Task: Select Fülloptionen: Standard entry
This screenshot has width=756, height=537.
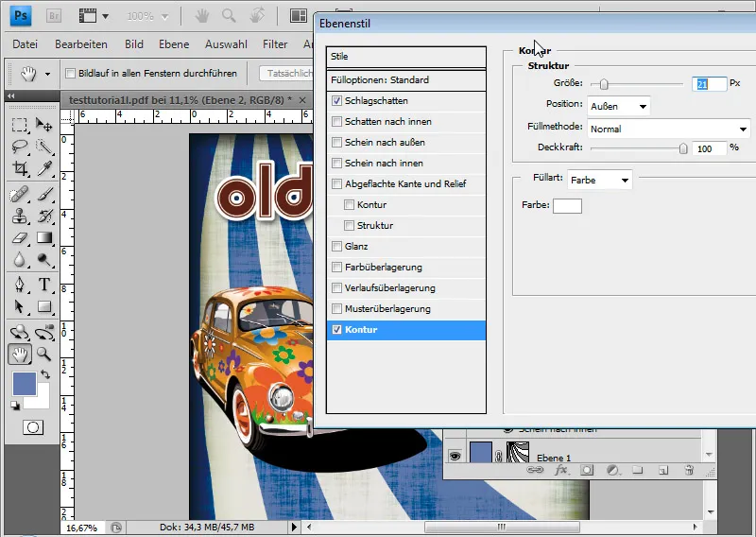Action: pos(406,80)
